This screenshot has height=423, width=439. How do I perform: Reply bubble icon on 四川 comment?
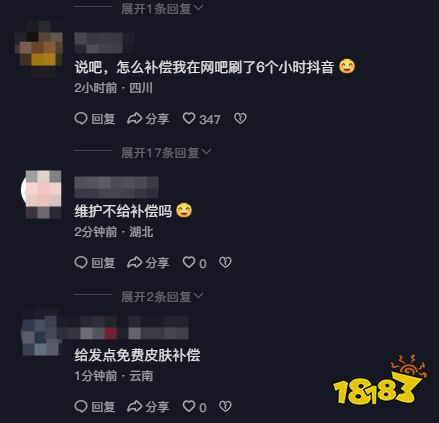[81, 118]
